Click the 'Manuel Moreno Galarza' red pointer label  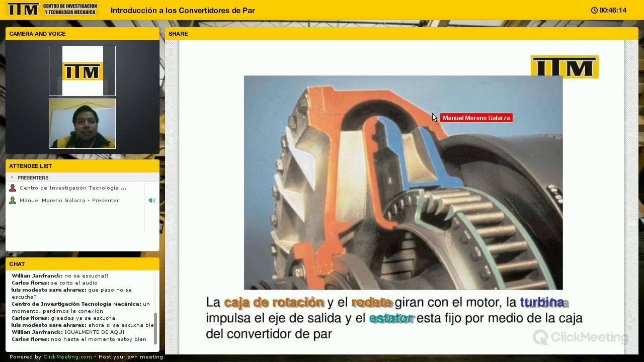pos(476,118)
